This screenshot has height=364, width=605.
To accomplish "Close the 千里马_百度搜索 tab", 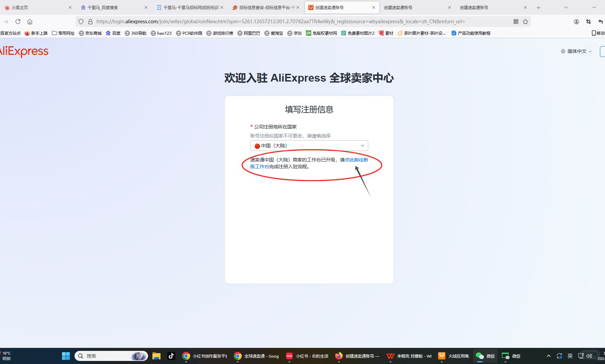I will (x=146, y=7).
